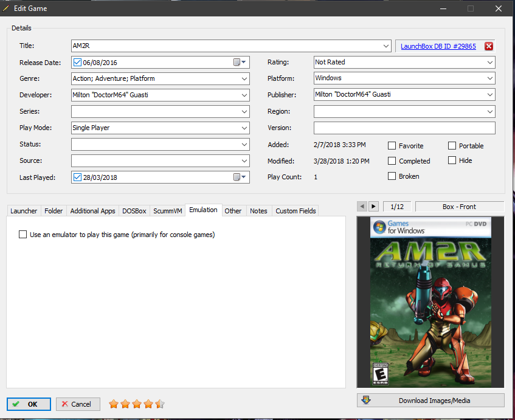
Task: Enable use an emulator to play this game
Action: click(x=22, y=235)
